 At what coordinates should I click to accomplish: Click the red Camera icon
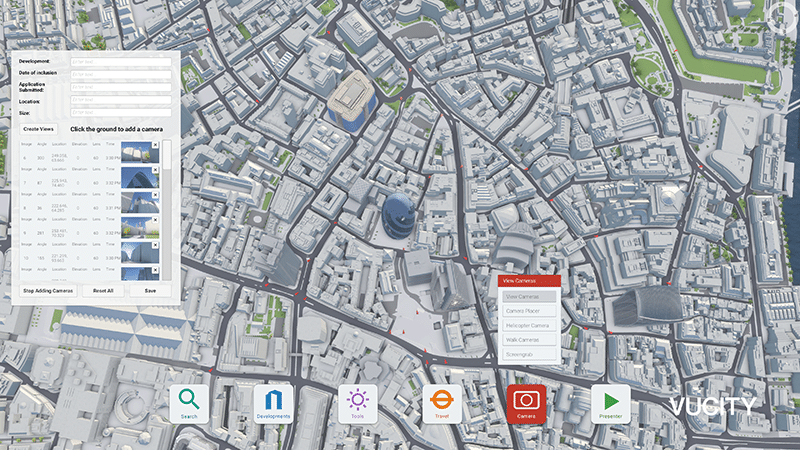[526, 402]
